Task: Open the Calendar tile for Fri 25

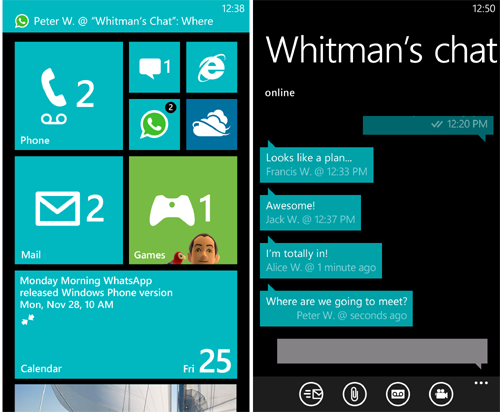Action: coord(126,325)
